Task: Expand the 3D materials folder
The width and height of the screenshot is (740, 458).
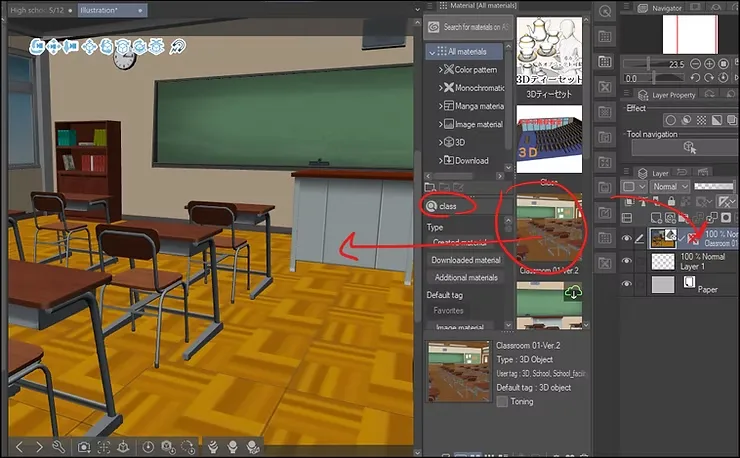Action: pos(440,142)
